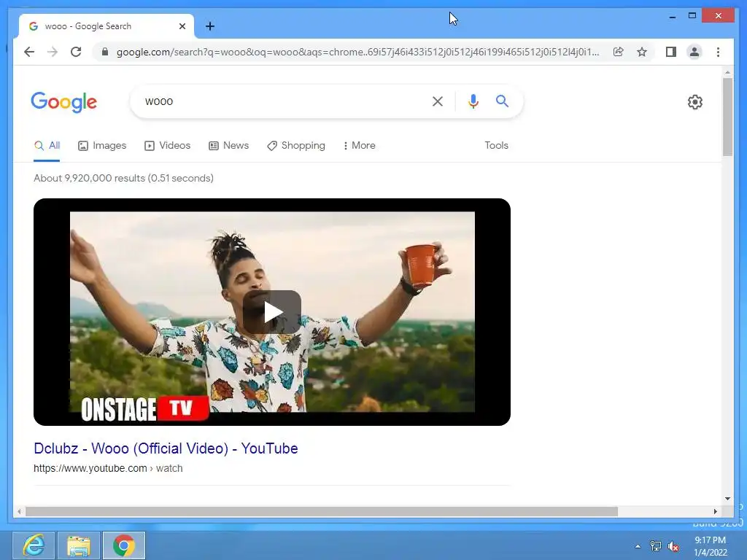Submit the search with the magnifier icon

pyautogui.click(x=502, y=101)
